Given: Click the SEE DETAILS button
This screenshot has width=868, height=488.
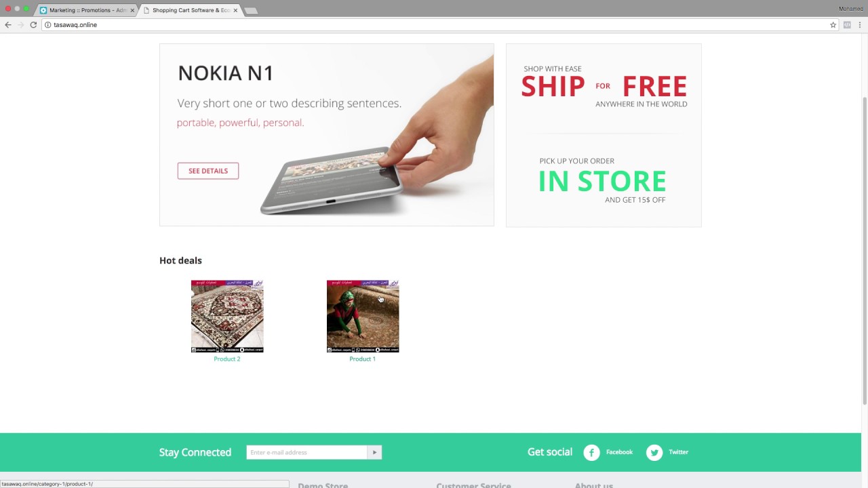Looking at the screenshot, I should [208, 171].
